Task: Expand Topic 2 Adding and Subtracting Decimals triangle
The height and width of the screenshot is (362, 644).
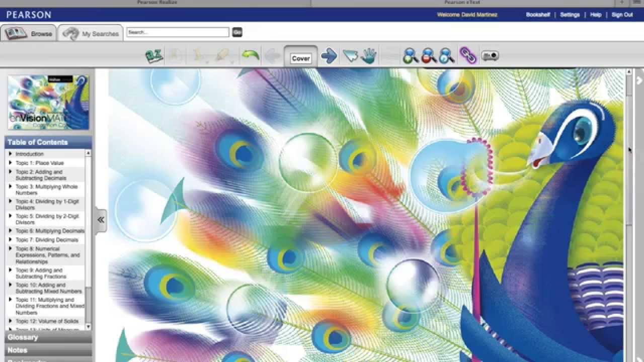Action: (x=10, y=172)
